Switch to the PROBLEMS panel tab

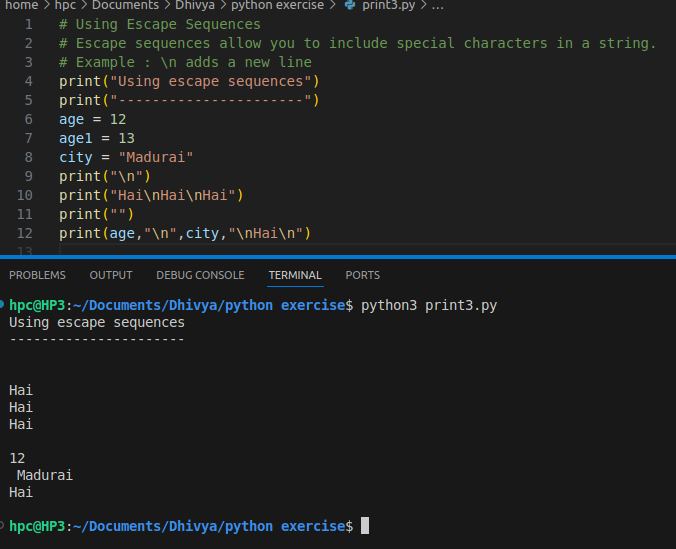coord(37,275)
